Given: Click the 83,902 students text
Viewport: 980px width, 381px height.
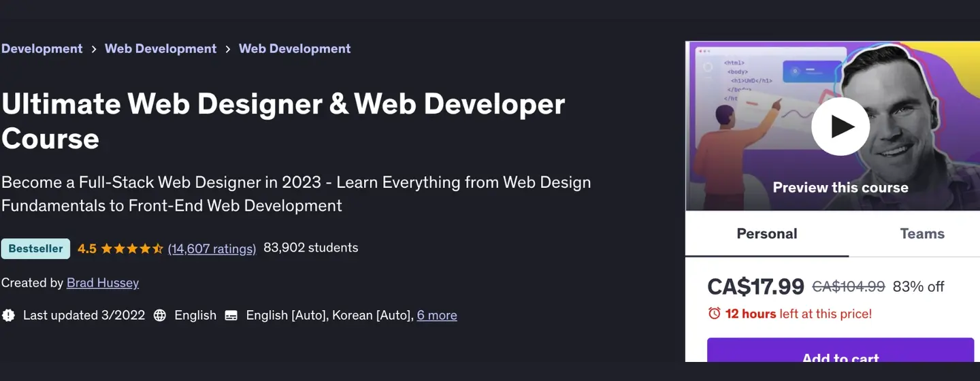Looking at the screenshot, I should [x=310, y=248].
